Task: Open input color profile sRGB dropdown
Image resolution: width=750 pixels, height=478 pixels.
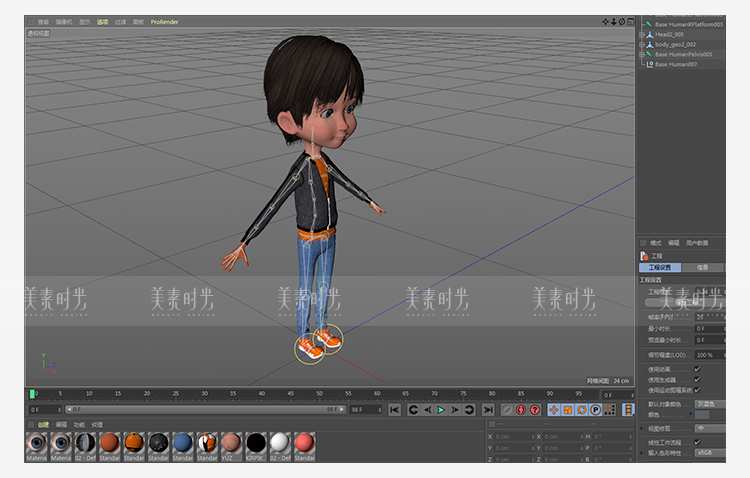Action: click(x=710, y=453)
